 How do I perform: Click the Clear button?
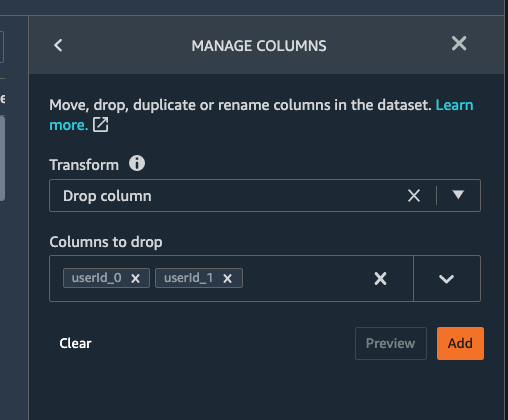[75, 343]
